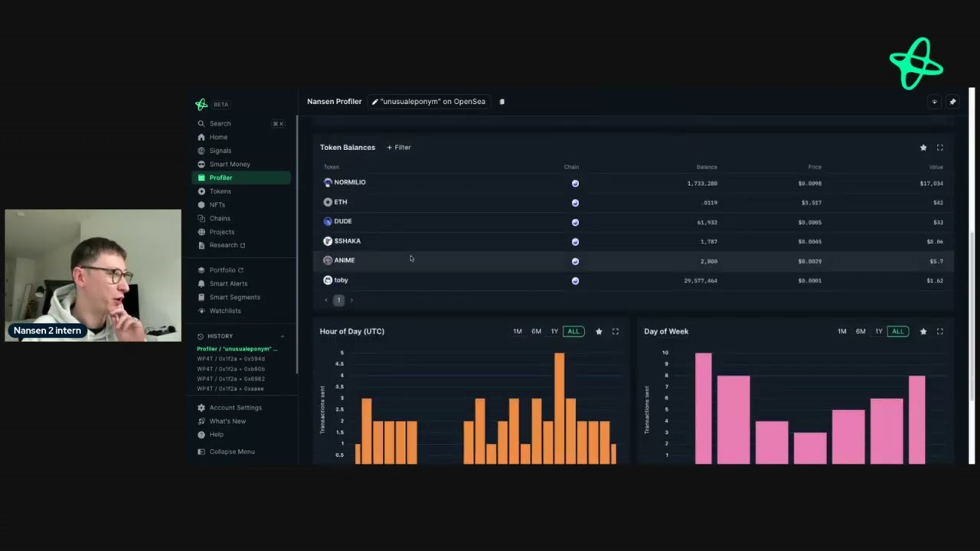Click the Chains sidebar icon
Screen dimensions: 980x551
tap(201, 218)
